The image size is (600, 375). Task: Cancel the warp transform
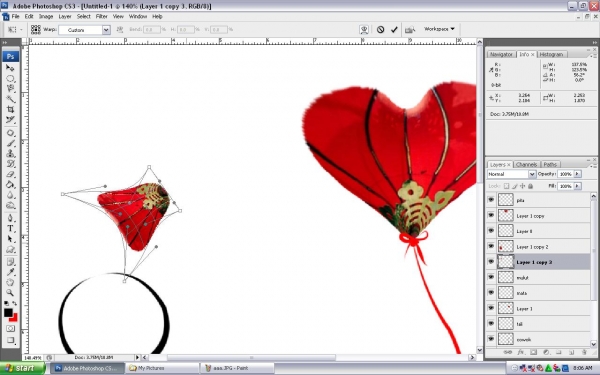[x=380, y=29]
